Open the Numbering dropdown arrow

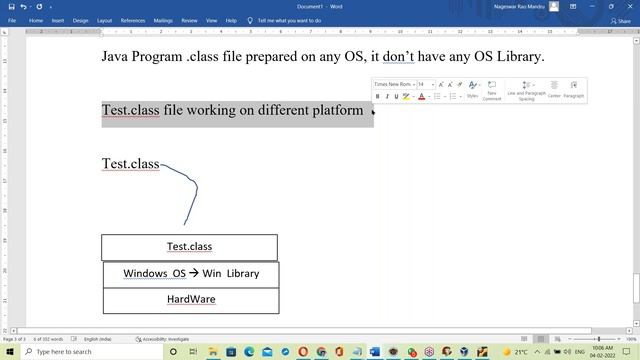(460, 97)
